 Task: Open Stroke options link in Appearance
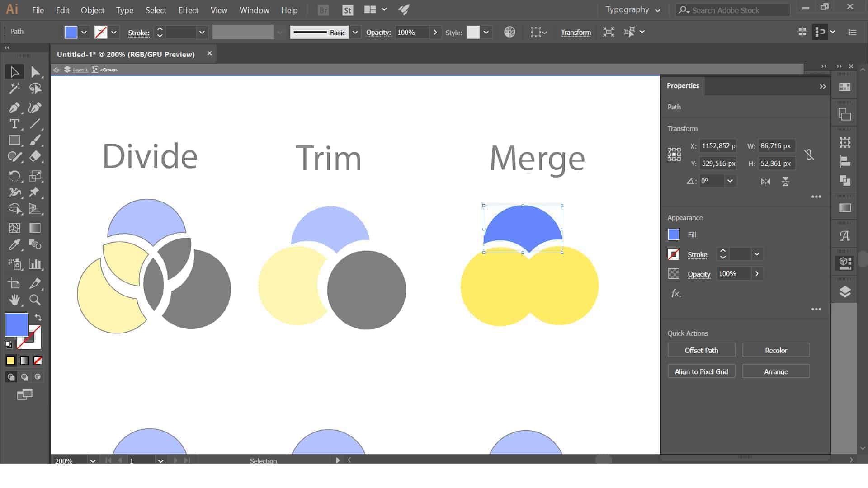697,255
